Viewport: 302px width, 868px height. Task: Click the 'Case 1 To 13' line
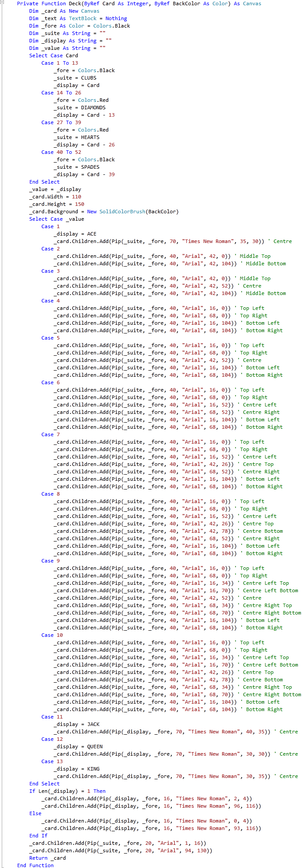point(60,63)
